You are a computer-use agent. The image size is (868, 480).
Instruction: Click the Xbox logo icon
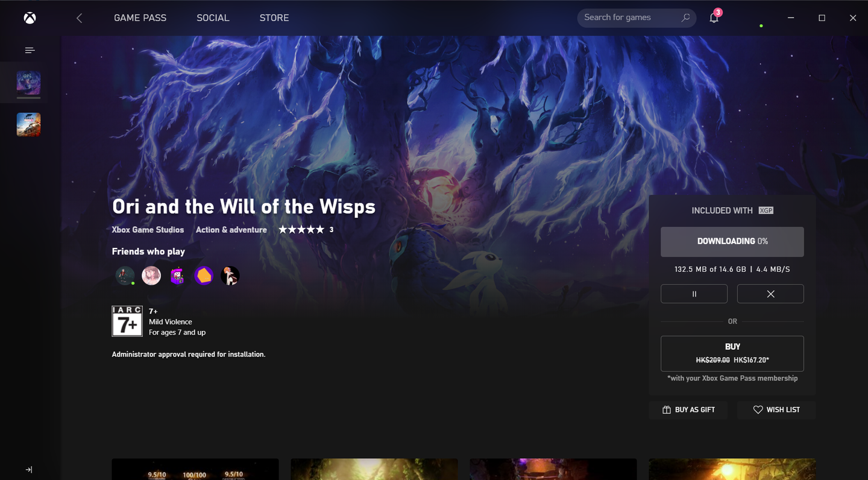click(30, 18)
